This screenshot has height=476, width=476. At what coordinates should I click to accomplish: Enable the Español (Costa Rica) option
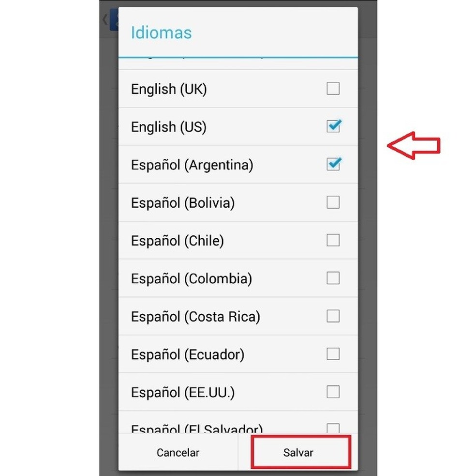pos(333,316)
